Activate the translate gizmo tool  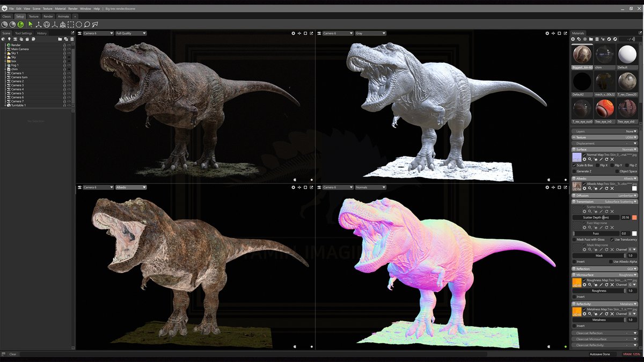point(39,25)
